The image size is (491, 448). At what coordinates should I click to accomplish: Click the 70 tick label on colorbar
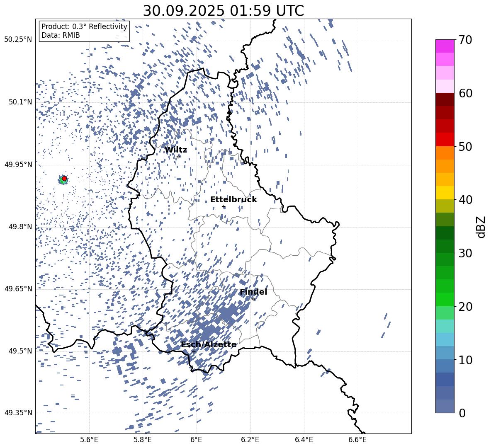coord(466,40)
